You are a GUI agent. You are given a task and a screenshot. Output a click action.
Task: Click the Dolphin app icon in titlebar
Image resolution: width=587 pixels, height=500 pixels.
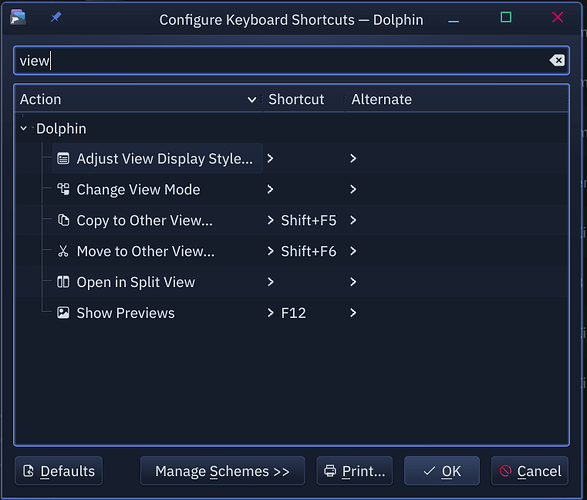point(18,17)
